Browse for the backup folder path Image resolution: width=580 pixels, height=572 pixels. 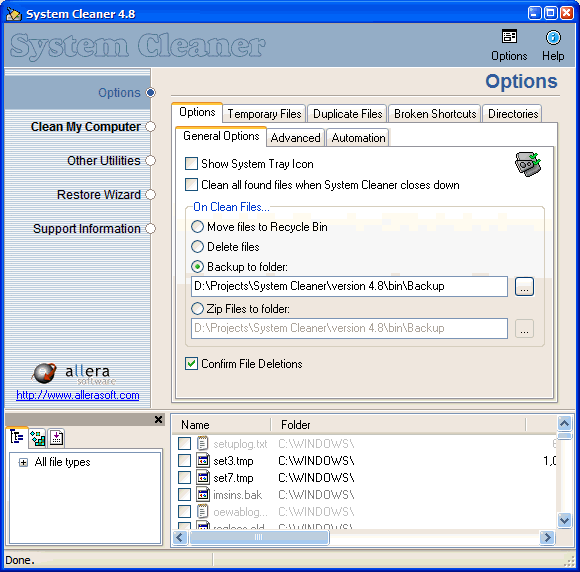point(524,286)
